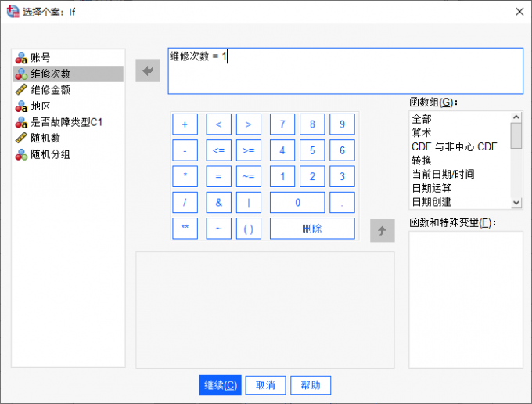532x404 pixels.
Task: Click keypad digit 3
Action: 343,176
